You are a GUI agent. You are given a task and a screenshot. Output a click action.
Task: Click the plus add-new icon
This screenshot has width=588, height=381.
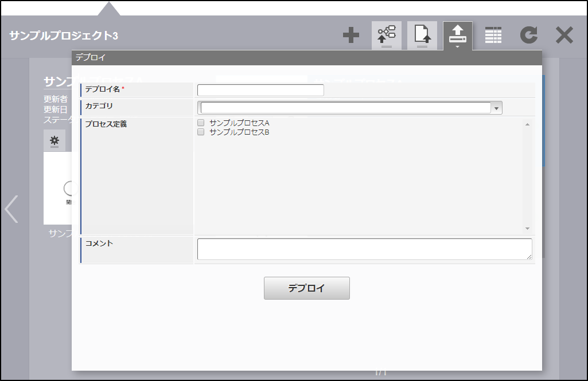[351, 35]
